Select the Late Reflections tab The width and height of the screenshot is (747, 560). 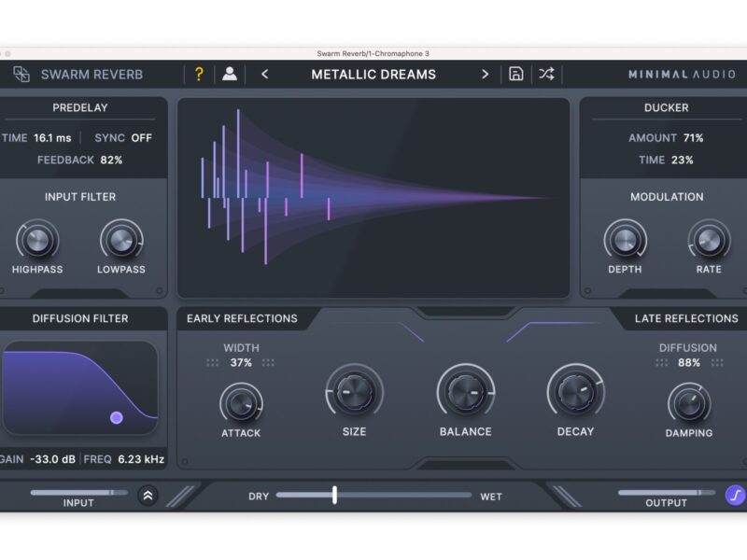click(685, 319)
